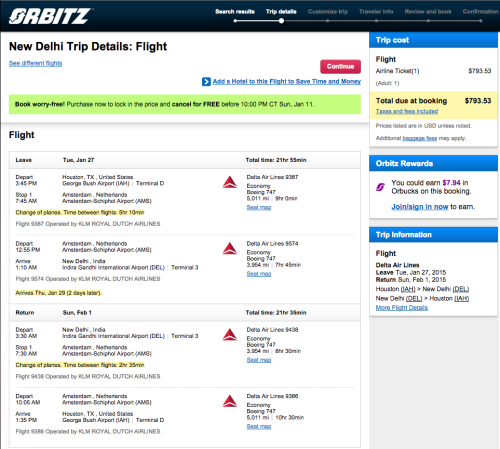Open the Taxes and fees included link
Viewport: 500px width, 449px height.
pos(407,111)
